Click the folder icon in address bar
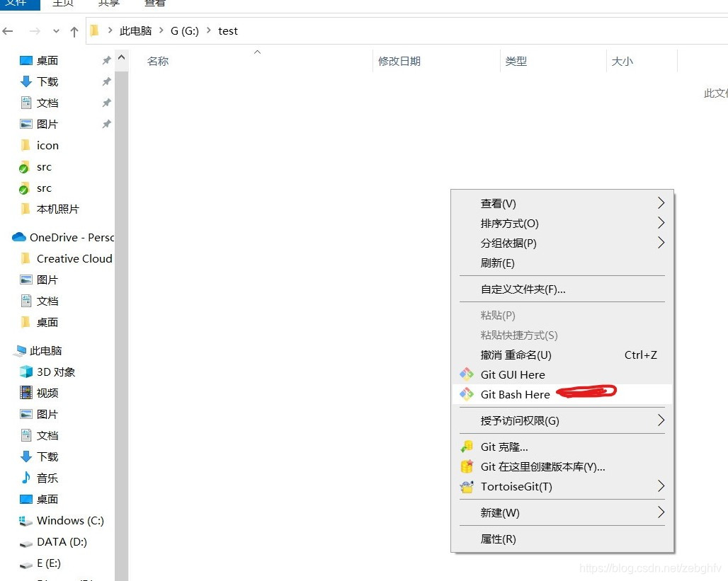This screenshot has width=728, height=581. click(x=95, y=30)
